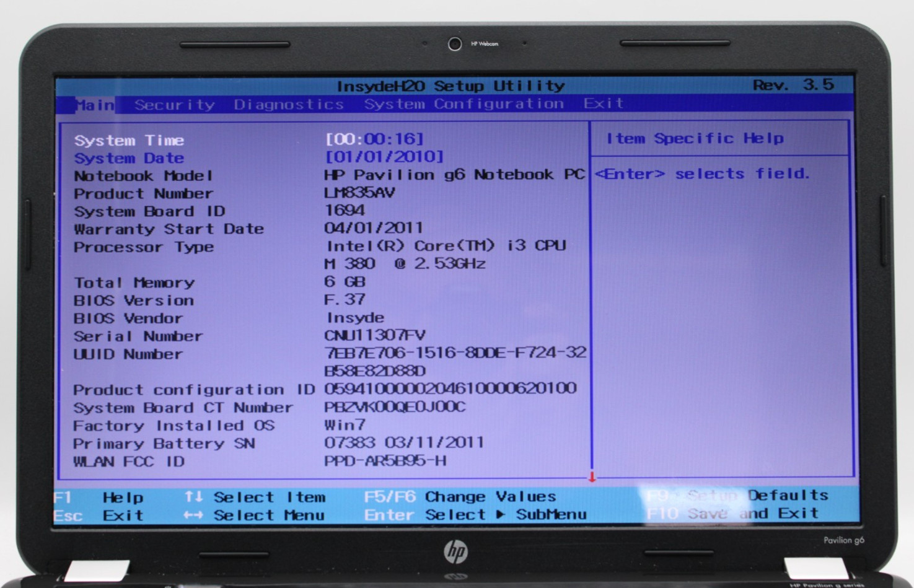Click the UUID Number label
This screenshot has width=914, height=588.
tap(128, 354)
